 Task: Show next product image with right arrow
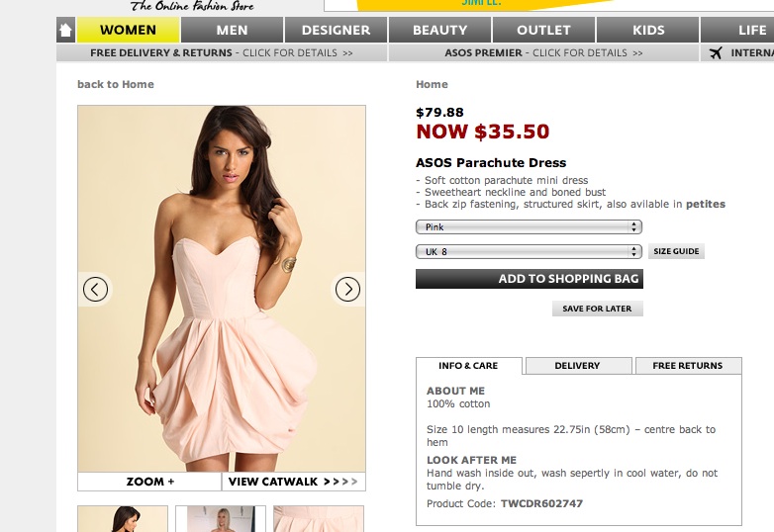point(347,289)
